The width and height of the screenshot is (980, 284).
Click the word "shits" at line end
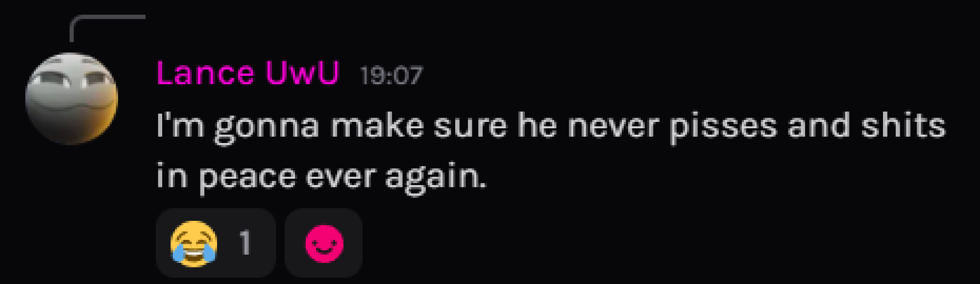[x=904, y=125]
